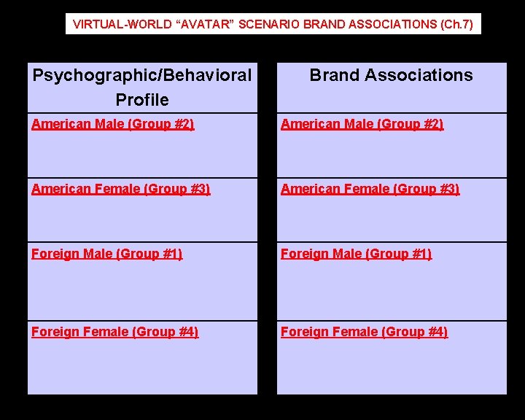Open Foreign Male (Group #1) under Brand Associations
The image size is (525, 420).
pos(356,254)
